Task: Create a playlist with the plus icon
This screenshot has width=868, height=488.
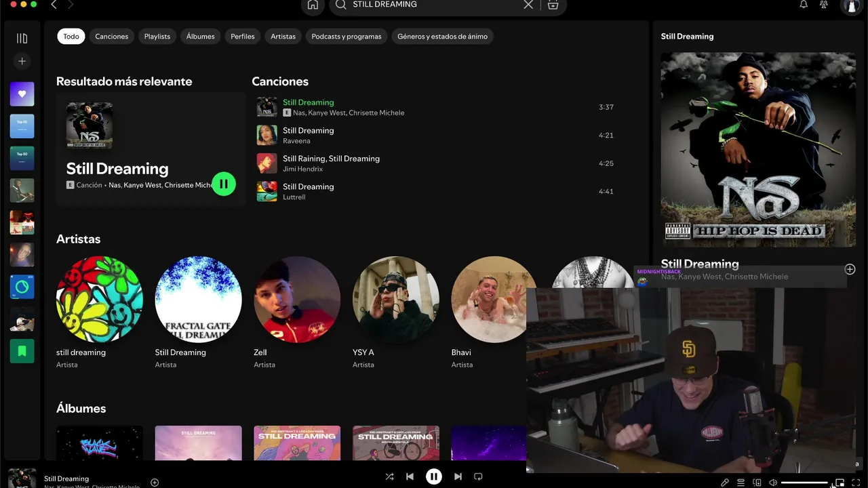Action: [22, 61]
